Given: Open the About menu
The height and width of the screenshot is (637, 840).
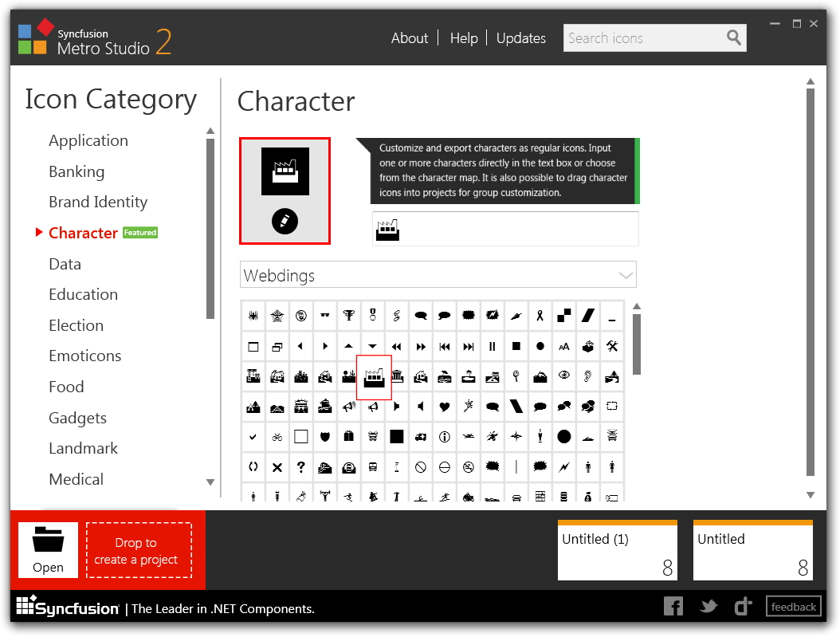Looking at the screenshot, I should pyautogui.click(x=410, y=38).
